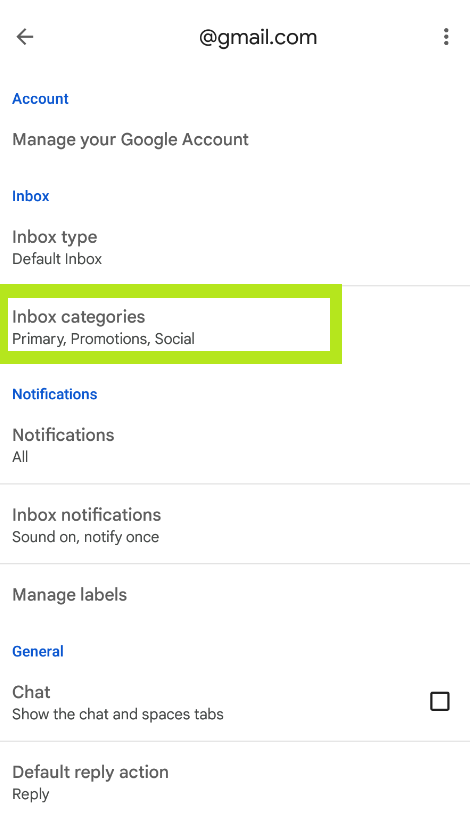Enable the Chat checkbox
The height and width of the screenshot is (820, 470).
pos(440,701)
